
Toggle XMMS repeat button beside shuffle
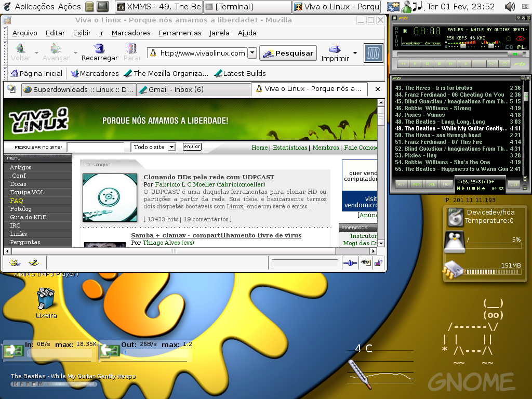504,64
